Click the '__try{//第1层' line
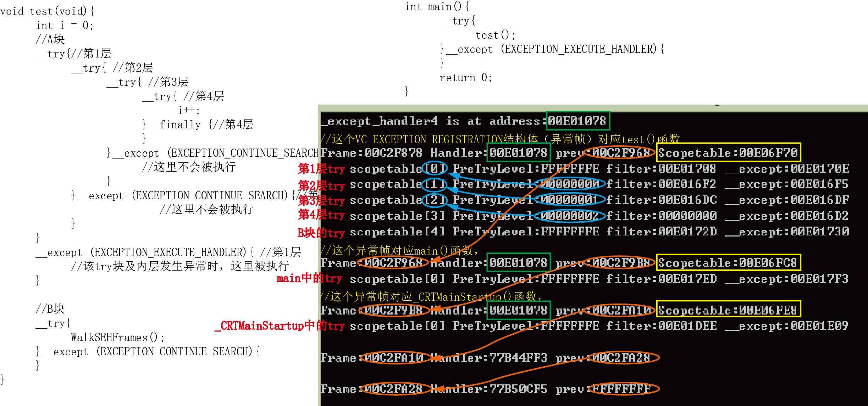 tap(74, 54)
